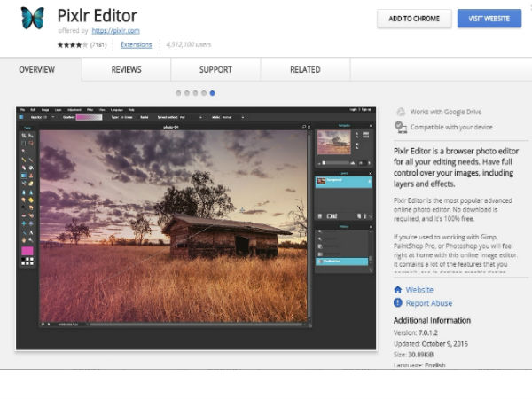The height and width of the screenshot is (399, 532).
Task: Click the 'Compatible with your device' icon
Action: point(401,127)
